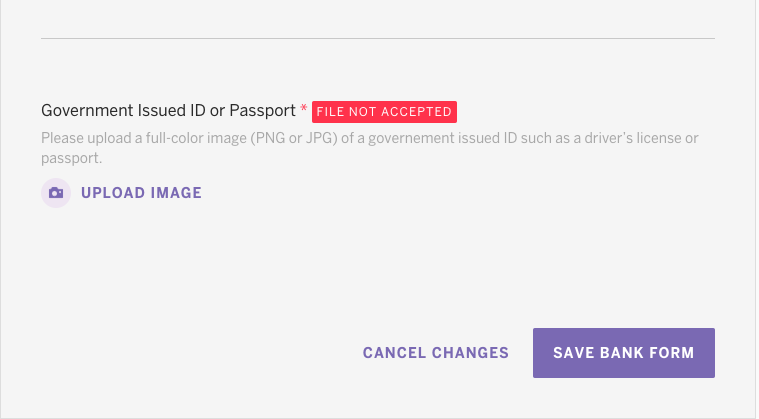Open image uploader via camera circle icon
The width and height of the screenshot is (759, 419).
[x=56, y=193]
